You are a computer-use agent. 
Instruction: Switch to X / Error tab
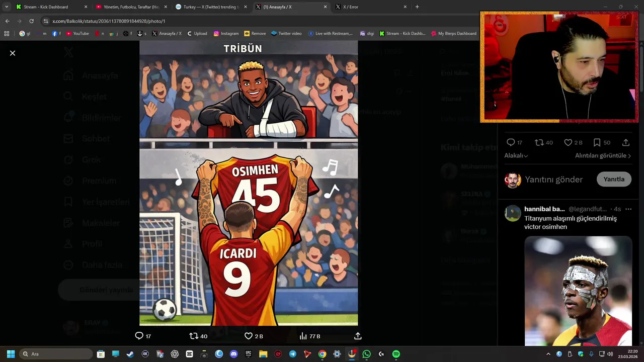pyautogui.click(x=371, y=7)
